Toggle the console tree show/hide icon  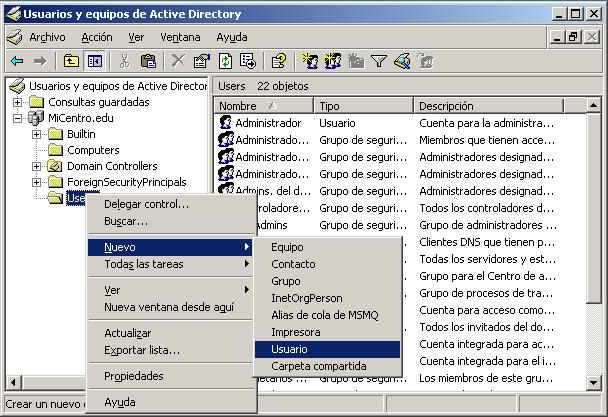point(95,62)
